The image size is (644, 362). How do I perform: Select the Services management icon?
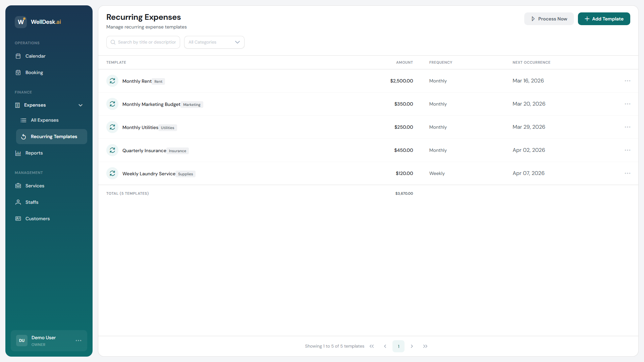[x=18, y=185]
